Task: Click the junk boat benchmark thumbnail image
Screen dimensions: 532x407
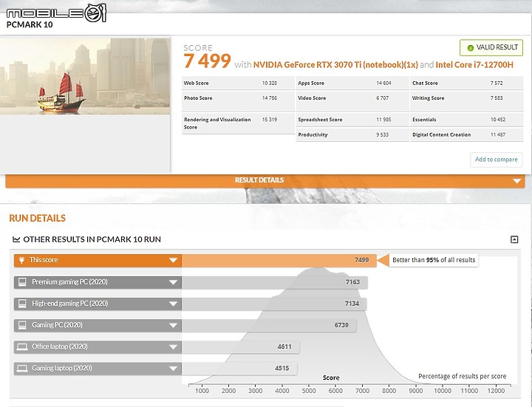Action: [85, 76]
